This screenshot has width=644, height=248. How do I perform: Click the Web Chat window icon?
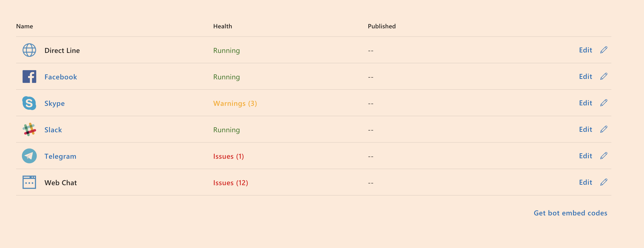click(29, 182)
